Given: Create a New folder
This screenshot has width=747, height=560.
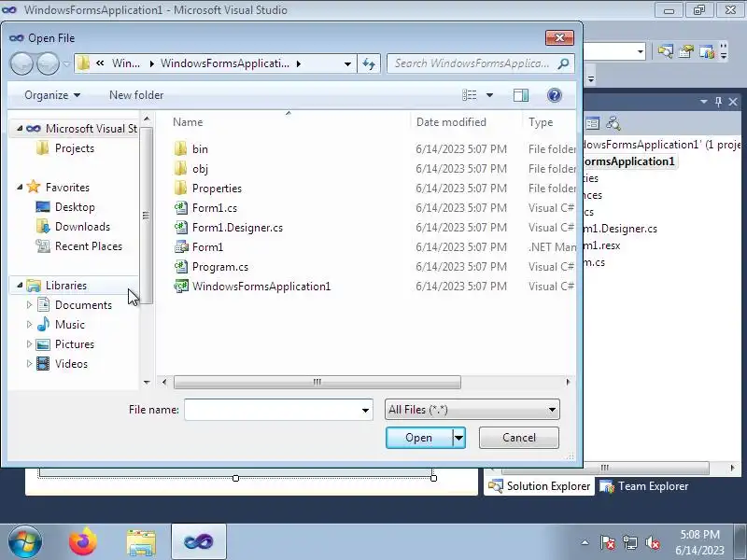Looking at the screenshot, I should point(136,95).
